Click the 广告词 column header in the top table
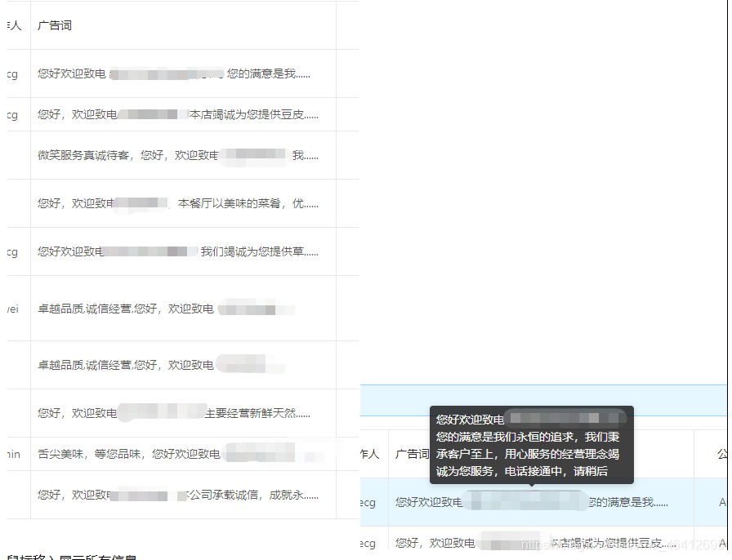 point(54,24)
